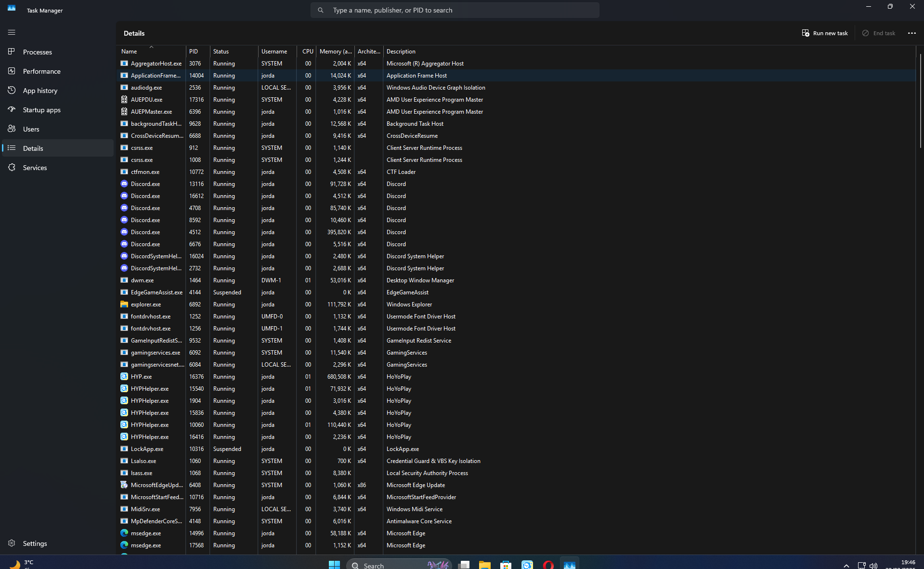Click the AUEPDU.exe process icon
The width and height of the screenshot is (924, 569).
(x=124, y=100)
